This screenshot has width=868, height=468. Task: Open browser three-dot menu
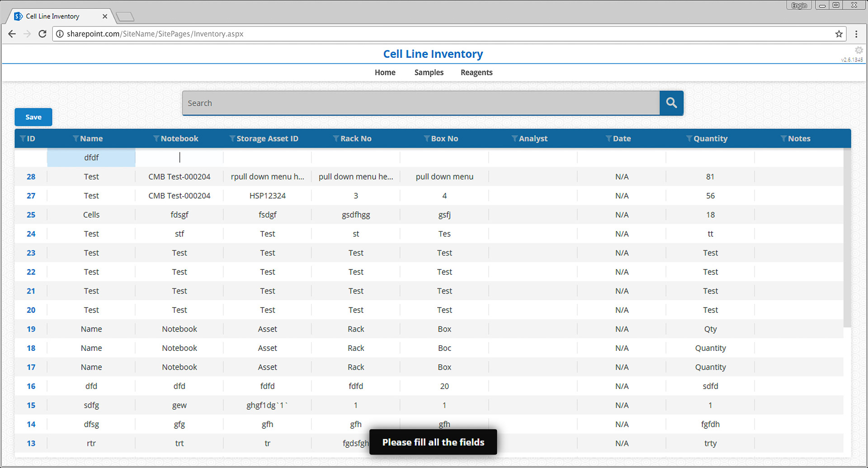tap(856, 34)
